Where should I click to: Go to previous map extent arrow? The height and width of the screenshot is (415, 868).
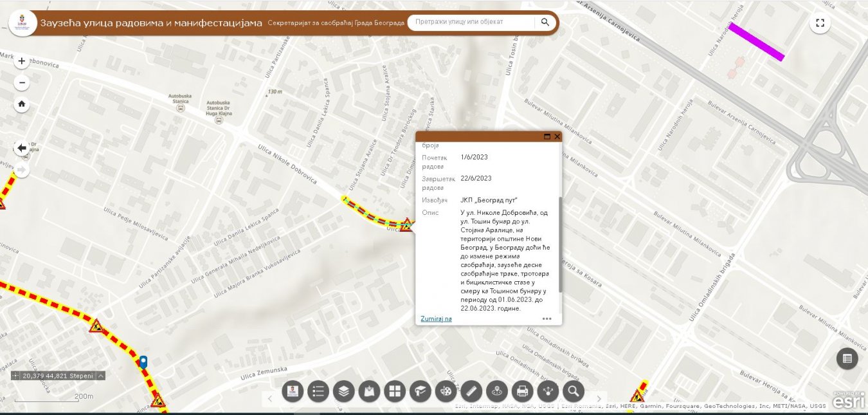[x=22, y=148]
